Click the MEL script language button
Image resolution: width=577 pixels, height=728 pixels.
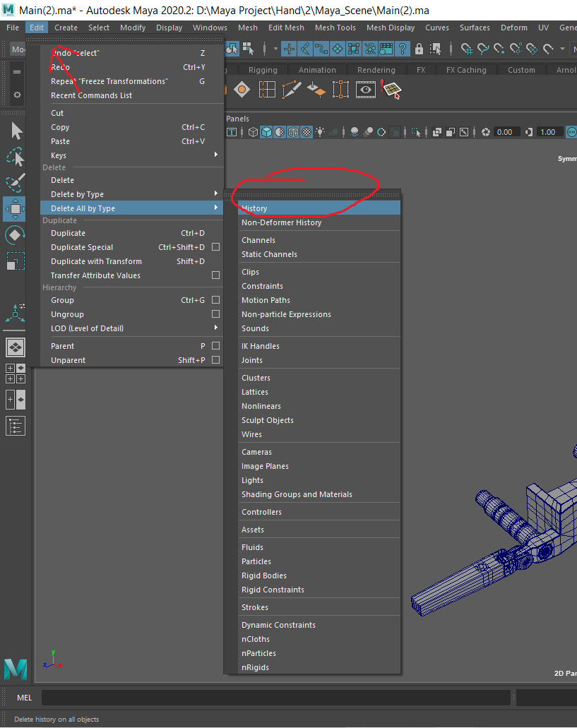point(24,698)
